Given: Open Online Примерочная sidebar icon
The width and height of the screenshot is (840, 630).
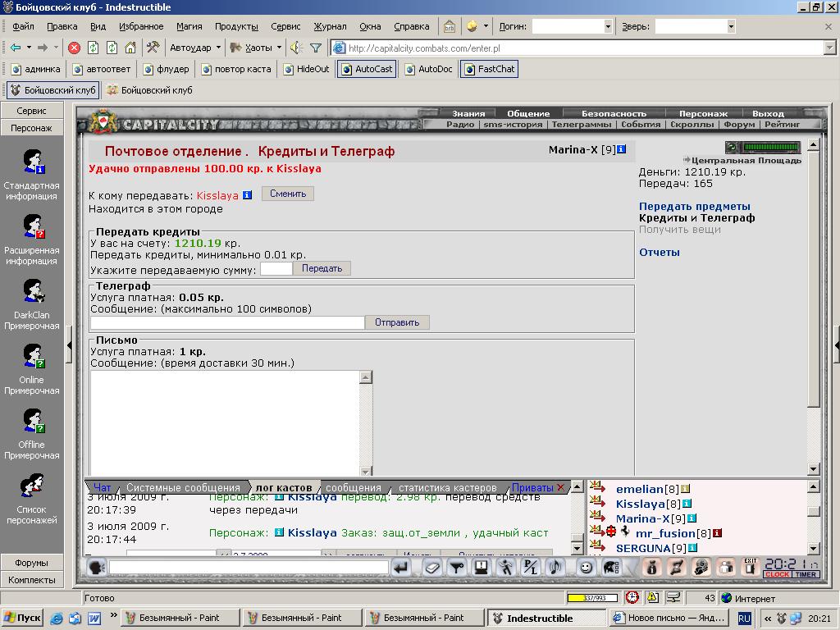Looking at the screenshot, I should pyautogui.click(x=32, y=356).
